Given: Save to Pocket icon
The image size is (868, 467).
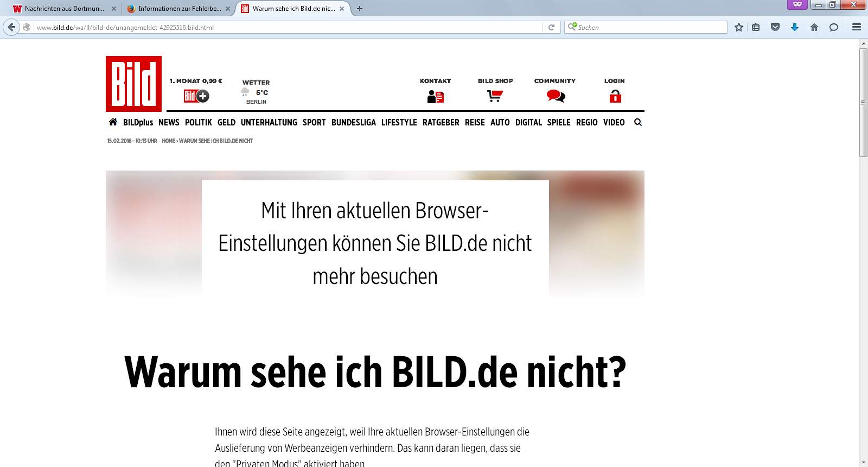Looking at the screenshot, I should point(775,27).
